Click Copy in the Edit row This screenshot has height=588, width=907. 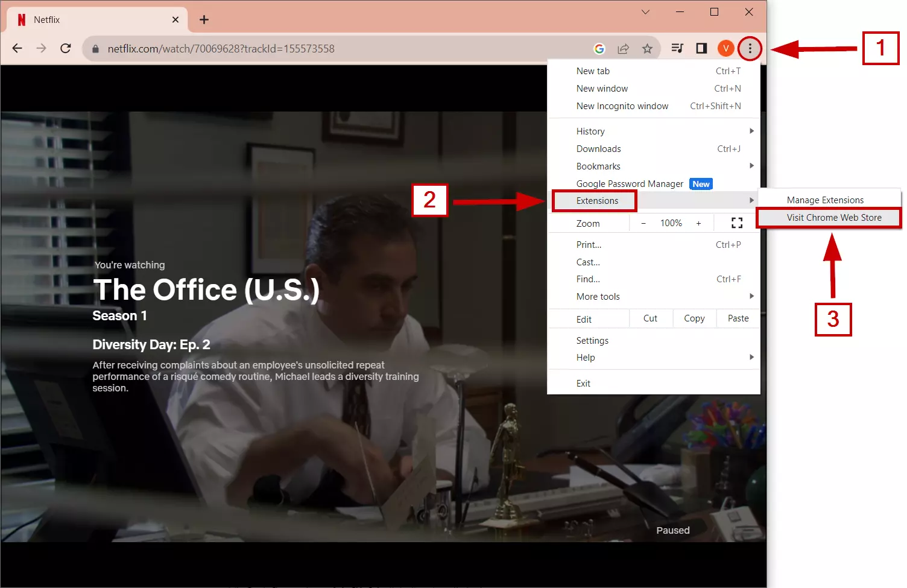tap(694, 318)
